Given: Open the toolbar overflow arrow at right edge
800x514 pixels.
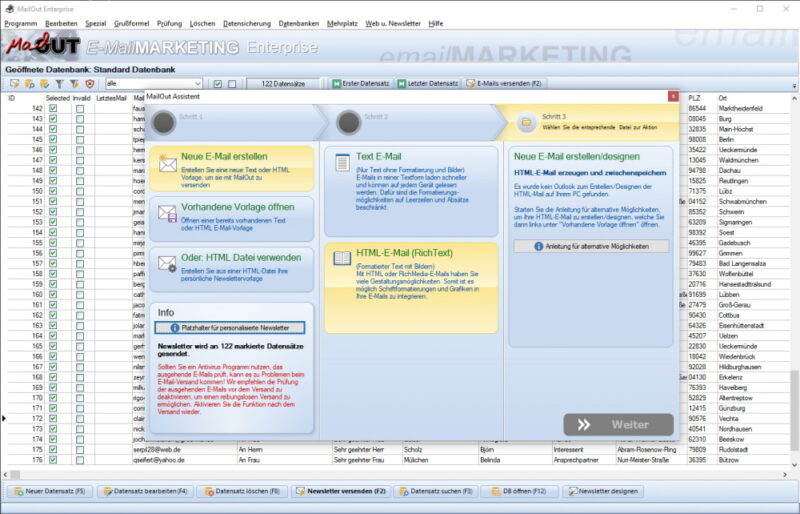Looking at the screenshot, I should 794,85.
